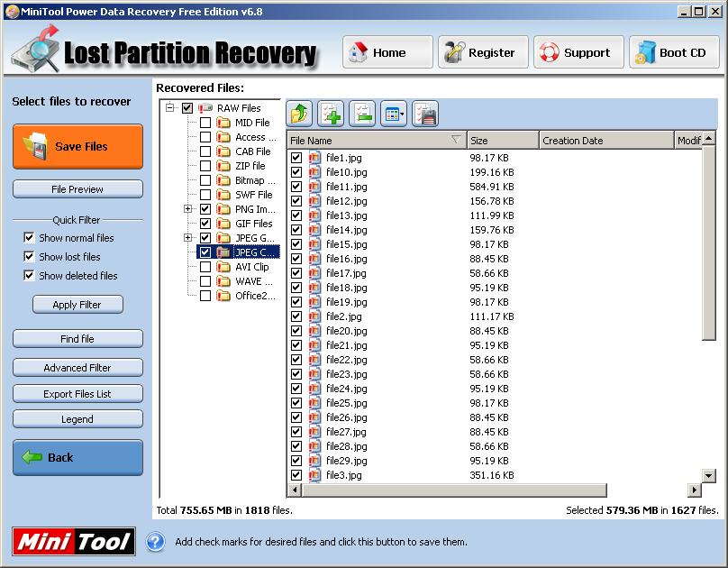728x568 pixels.
Task: Open the Home page button
Action: (387, 52)
